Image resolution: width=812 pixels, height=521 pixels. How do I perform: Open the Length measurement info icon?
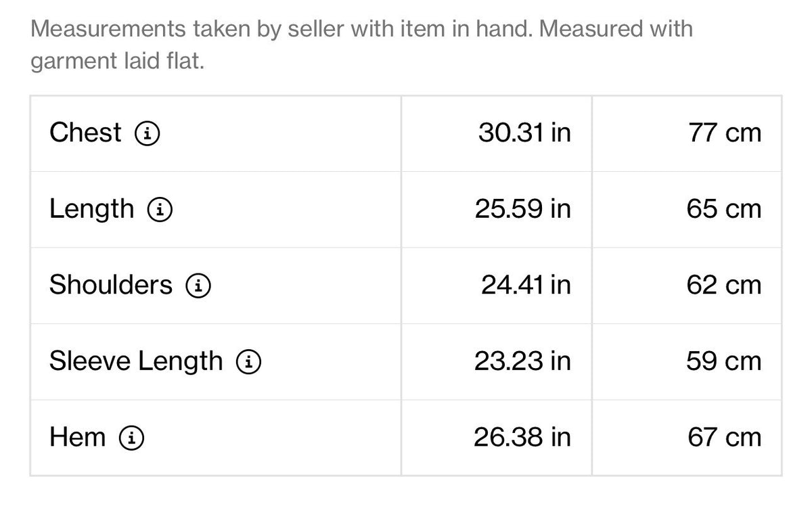point(160,210)
